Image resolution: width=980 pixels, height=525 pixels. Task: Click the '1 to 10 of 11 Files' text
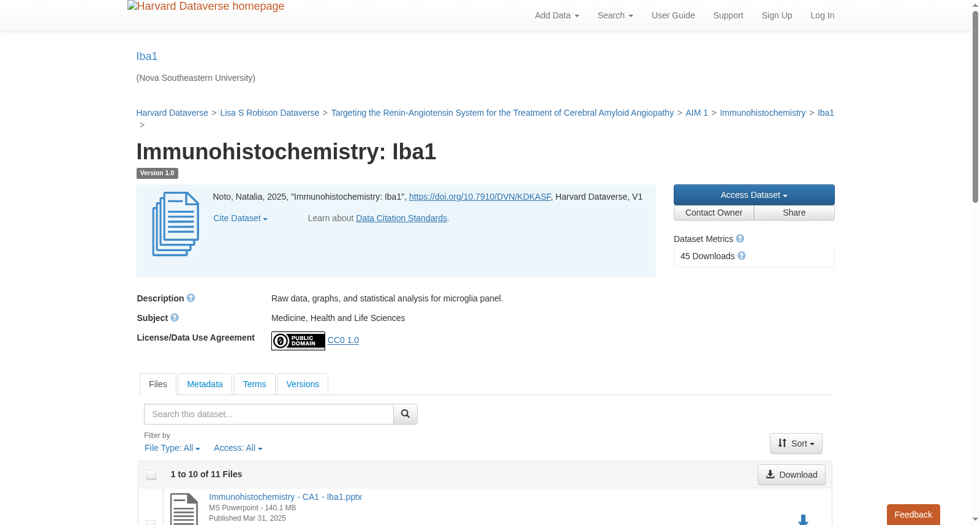206,474
